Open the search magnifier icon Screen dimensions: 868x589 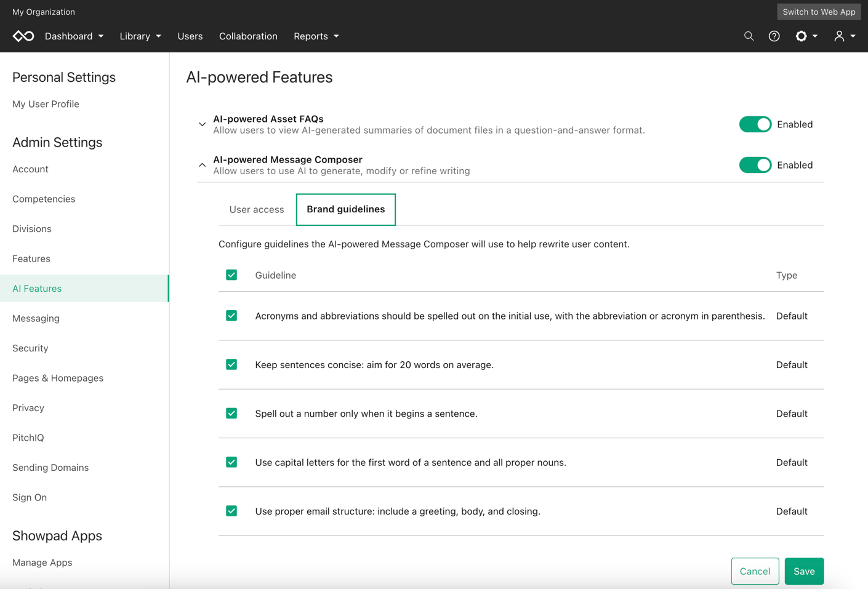click(x=749, y=36)
